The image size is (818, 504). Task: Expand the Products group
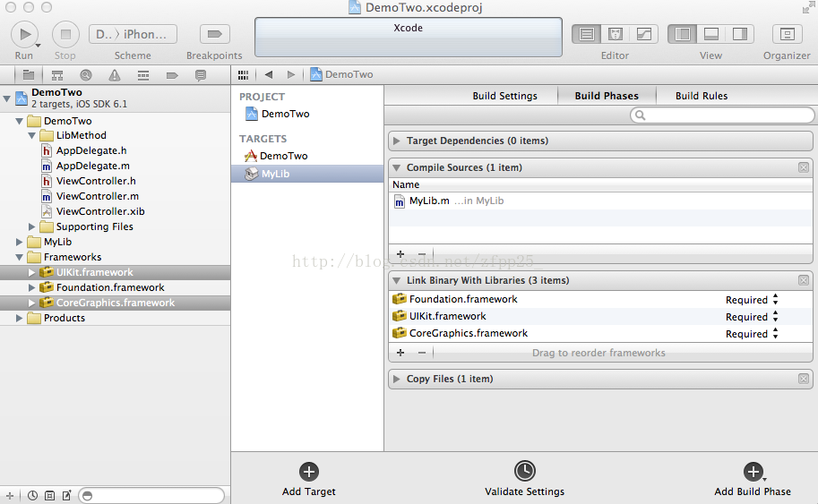[x=20, y=318]
